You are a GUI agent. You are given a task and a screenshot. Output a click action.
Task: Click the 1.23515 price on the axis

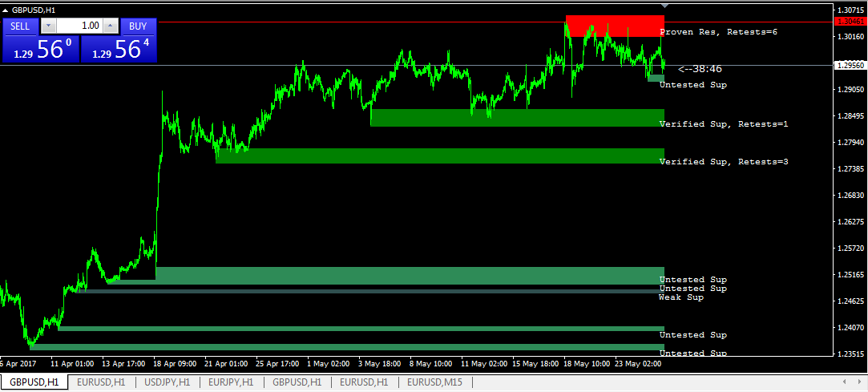pyautogui.click(x=850, y=354)
